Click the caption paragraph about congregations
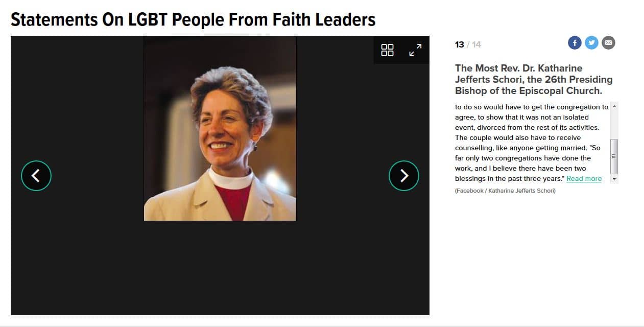 [x=532, y=143]
